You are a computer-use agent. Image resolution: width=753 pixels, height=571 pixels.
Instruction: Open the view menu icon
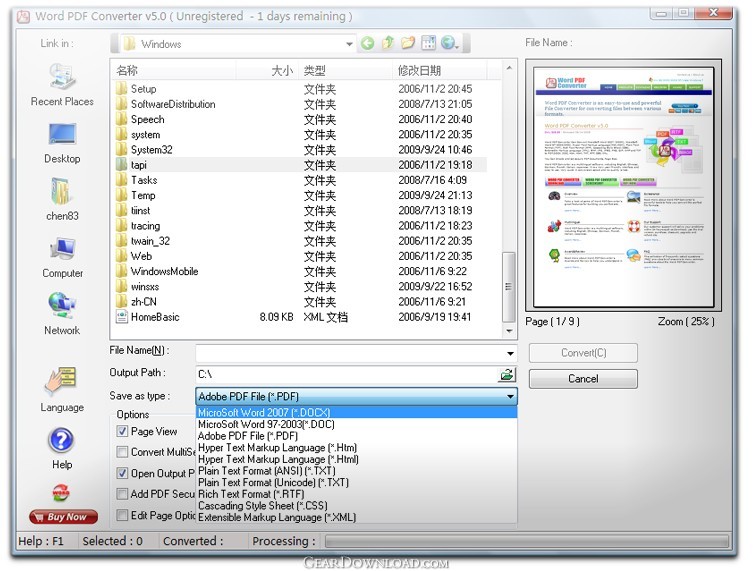pyautogui.click(x=428, y=43)
